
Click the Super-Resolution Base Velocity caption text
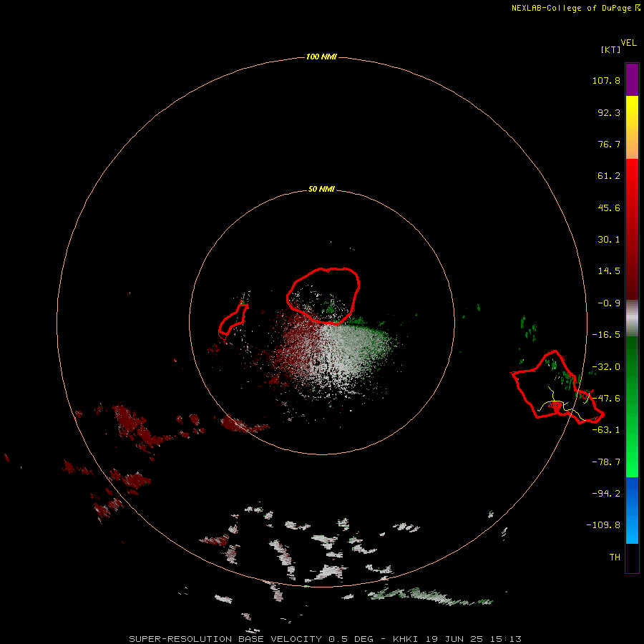point(325,639)
